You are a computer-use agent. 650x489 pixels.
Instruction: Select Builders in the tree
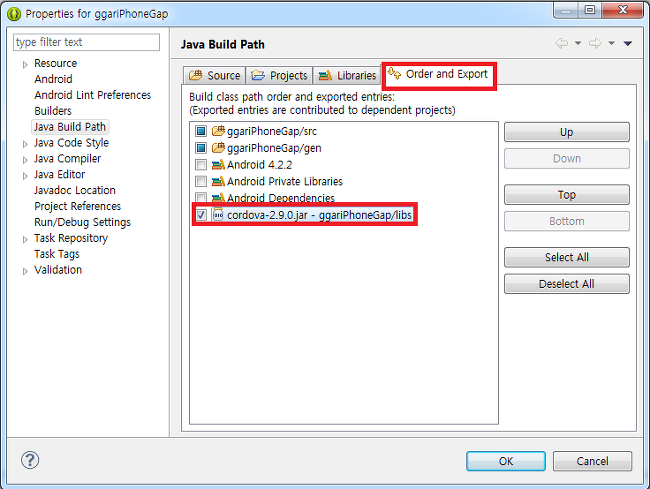click(x=53, y=111)
